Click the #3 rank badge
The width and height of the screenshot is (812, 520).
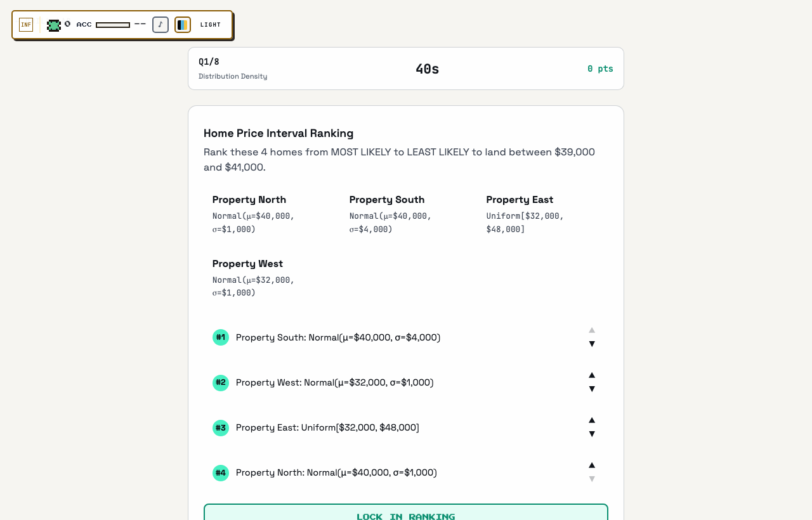[221, 427]
